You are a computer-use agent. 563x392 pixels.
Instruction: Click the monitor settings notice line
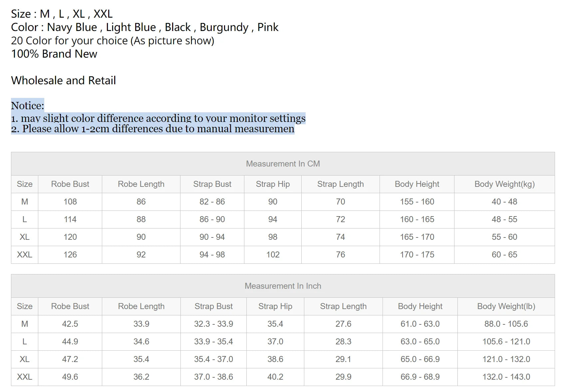click(158, 118)
